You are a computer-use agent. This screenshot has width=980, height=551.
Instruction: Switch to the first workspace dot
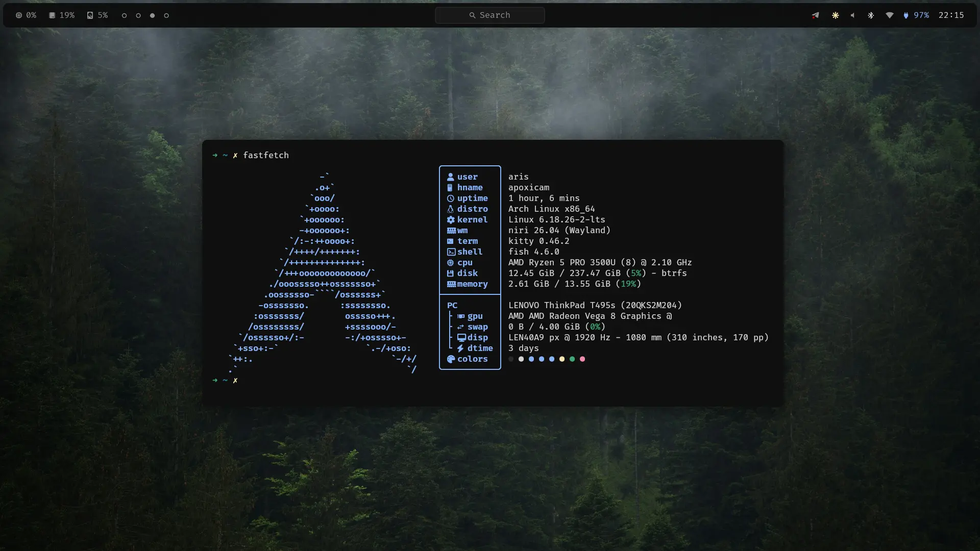pyautogui.click(x=124, y=15)
